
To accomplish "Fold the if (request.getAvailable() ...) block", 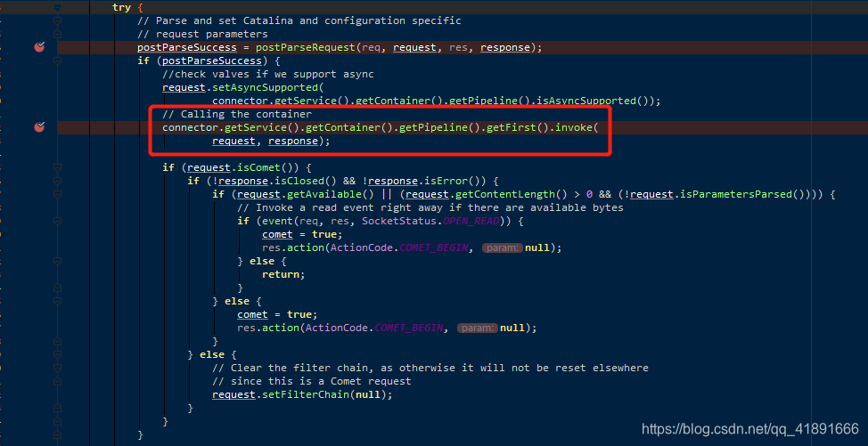I will pos(58,194).
